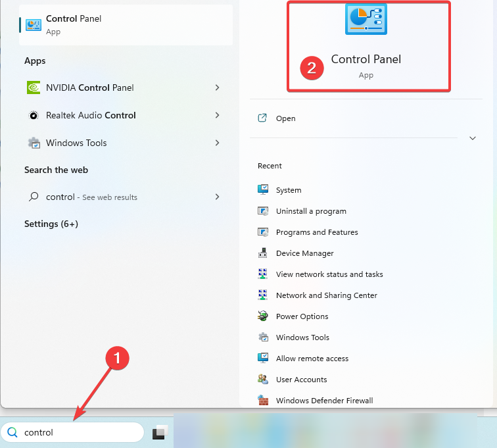Click the Control Panel title in preview pane
This screenshot has height=448, width=497.
[366, 59]
